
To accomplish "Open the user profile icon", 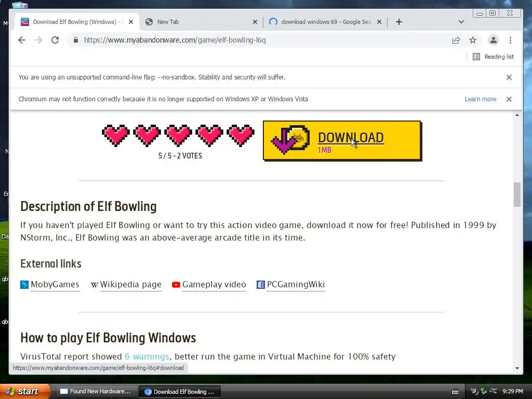I will 494,40.
